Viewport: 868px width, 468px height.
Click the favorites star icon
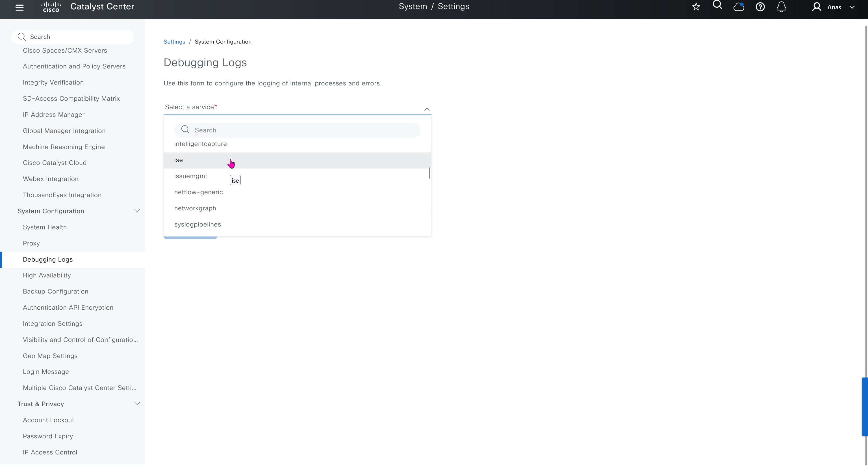click(x=696, y=7)
